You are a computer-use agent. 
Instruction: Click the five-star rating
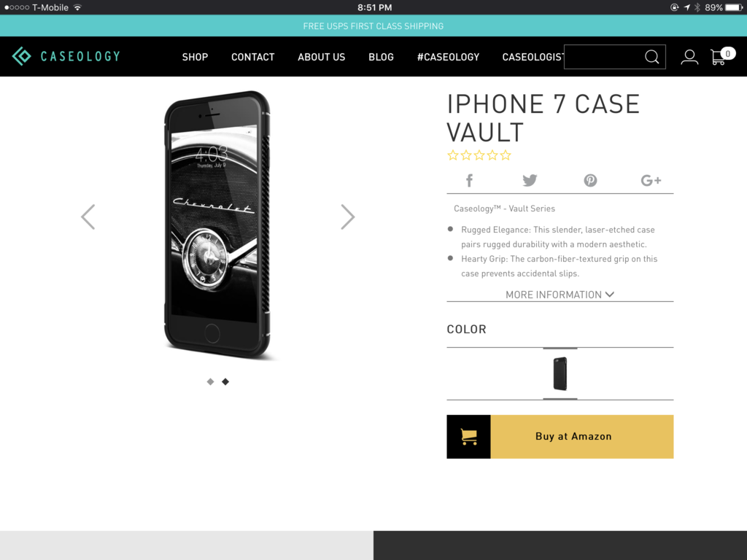479,155
